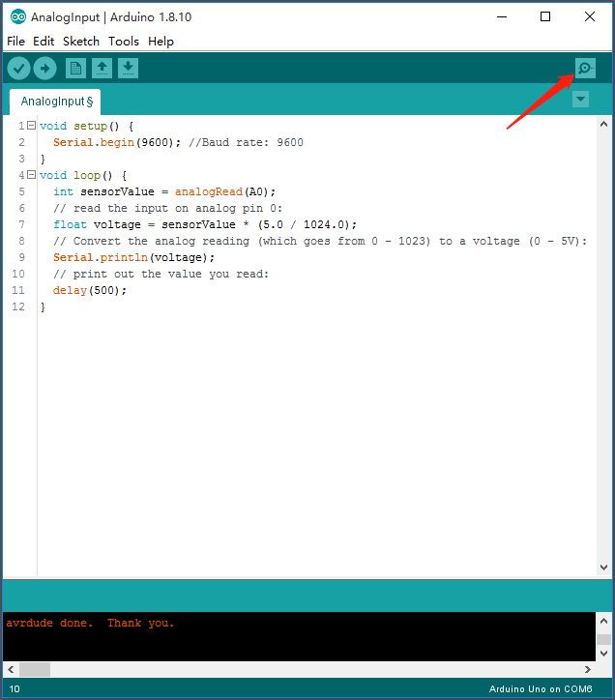Screen dimensions: 615x700
Task: Click editor scrollbar up arrow
Action: (x=603, y=124)
